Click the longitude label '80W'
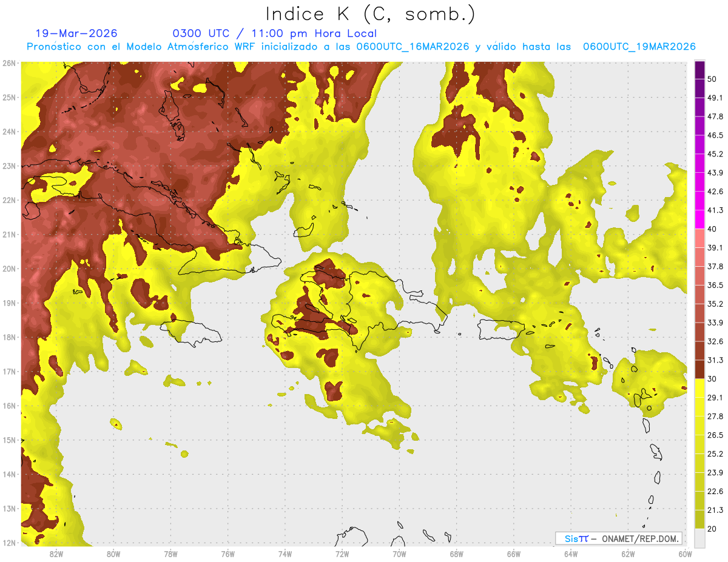The image size is (728, 562). [113, 554]
